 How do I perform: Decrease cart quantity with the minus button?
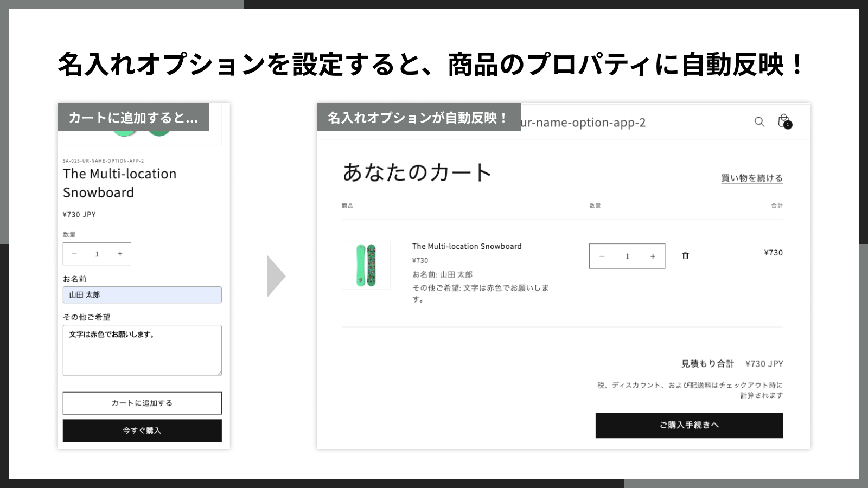click(x=602, y=256)
